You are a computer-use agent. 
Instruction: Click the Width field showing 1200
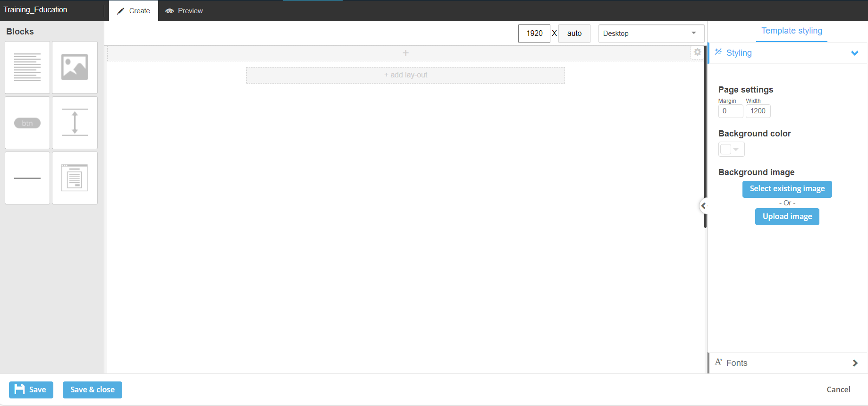[x=758, y=111]
